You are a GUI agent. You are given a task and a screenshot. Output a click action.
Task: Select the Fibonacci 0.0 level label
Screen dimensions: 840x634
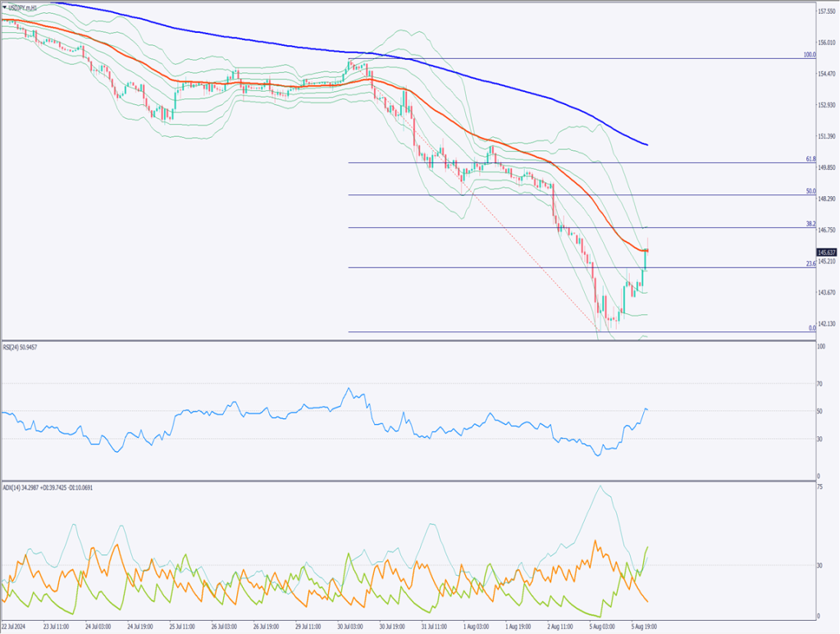click(x=811, y=328)
